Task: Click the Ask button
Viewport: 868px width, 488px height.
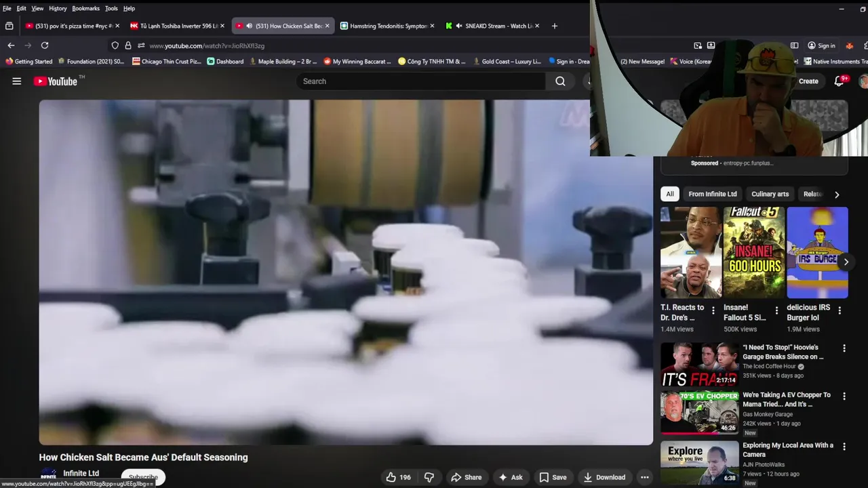Action: tap(511, 477)
